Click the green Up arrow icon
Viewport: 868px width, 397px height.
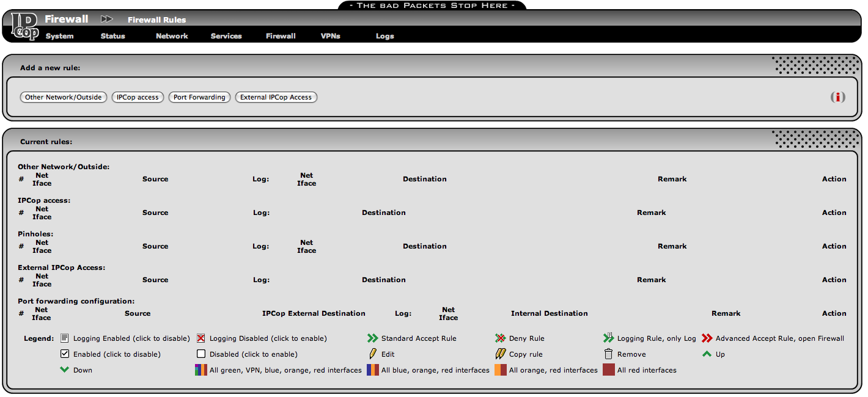[706, 354]
